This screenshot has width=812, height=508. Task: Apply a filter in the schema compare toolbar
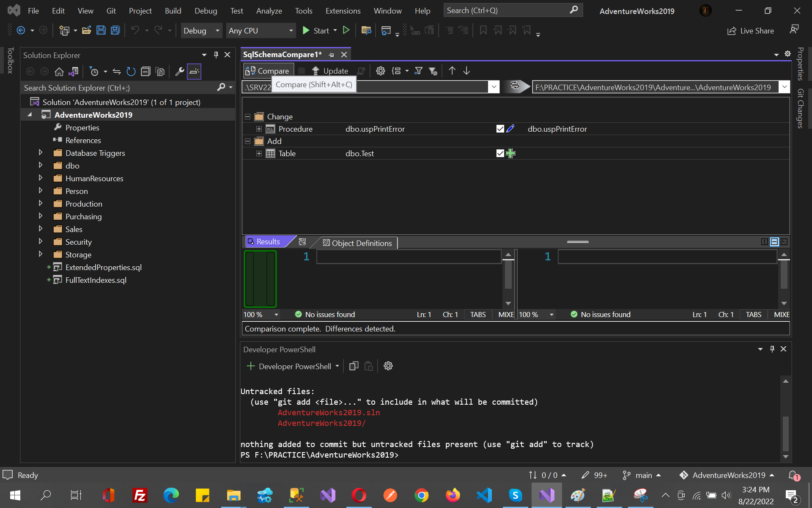418,71
